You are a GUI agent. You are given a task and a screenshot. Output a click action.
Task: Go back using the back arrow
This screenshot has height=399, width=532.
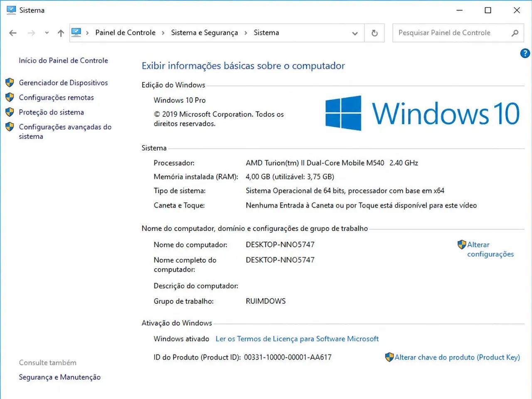pos(13,33)
